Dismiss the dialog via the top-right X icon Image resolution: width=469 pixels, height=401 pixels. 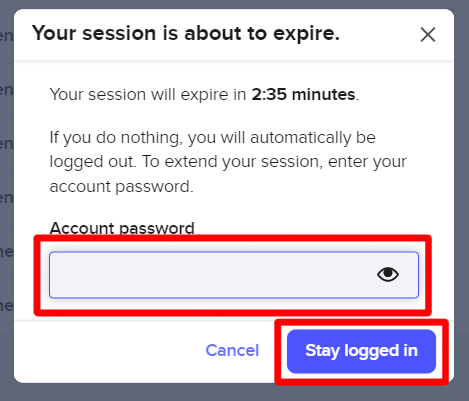428,35
